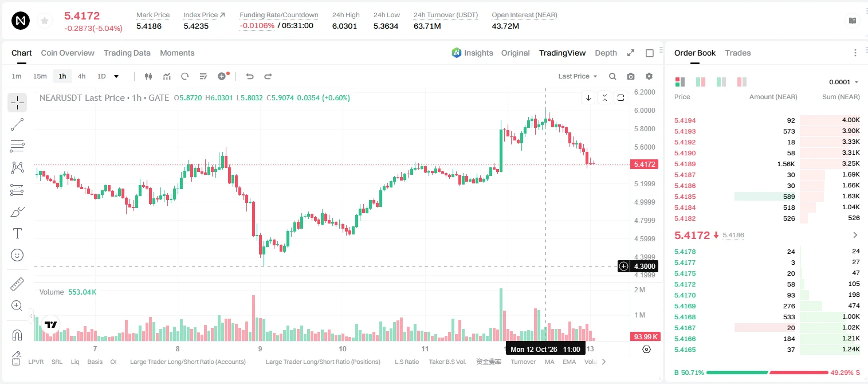Show only buy orders in order book
The width and height of the screenshot is (868, 384).
[721, 82]
